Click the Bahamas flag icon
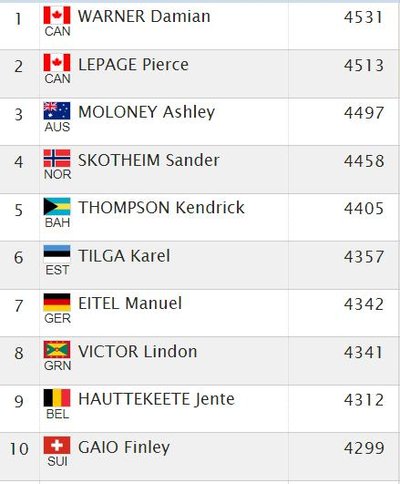 [x=57, y=206]
